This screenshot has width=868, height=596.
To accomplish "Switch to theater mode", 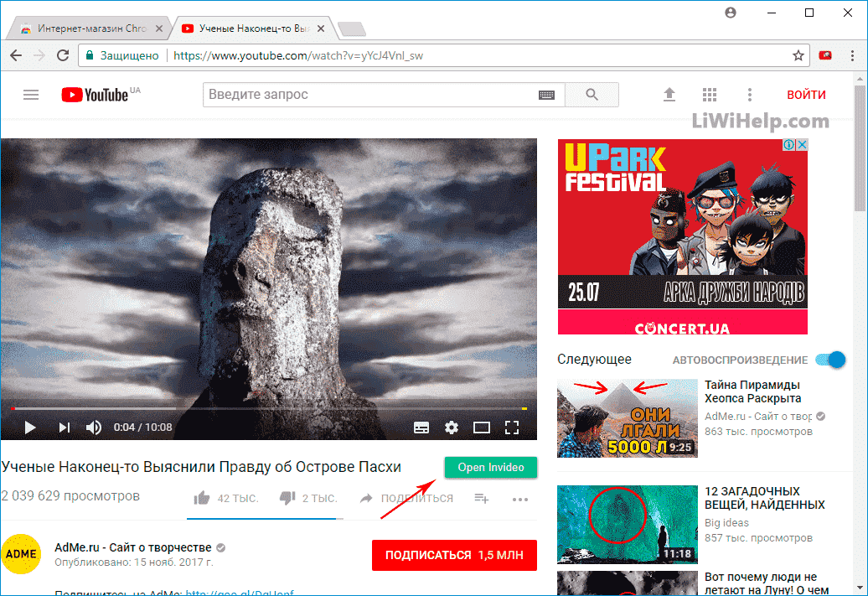I will (482, 428).
